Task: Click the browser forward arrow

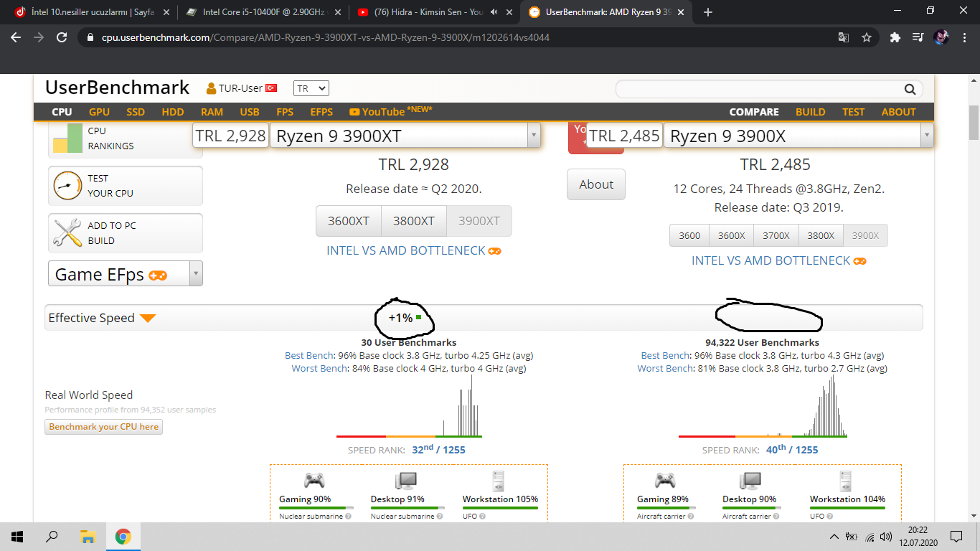Action: point(39,37)
